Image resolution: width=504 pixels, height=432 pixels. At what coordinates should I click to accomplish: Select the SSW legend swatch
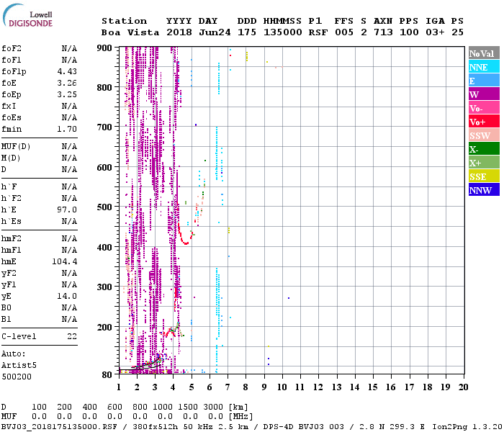(x=484, y=135)
